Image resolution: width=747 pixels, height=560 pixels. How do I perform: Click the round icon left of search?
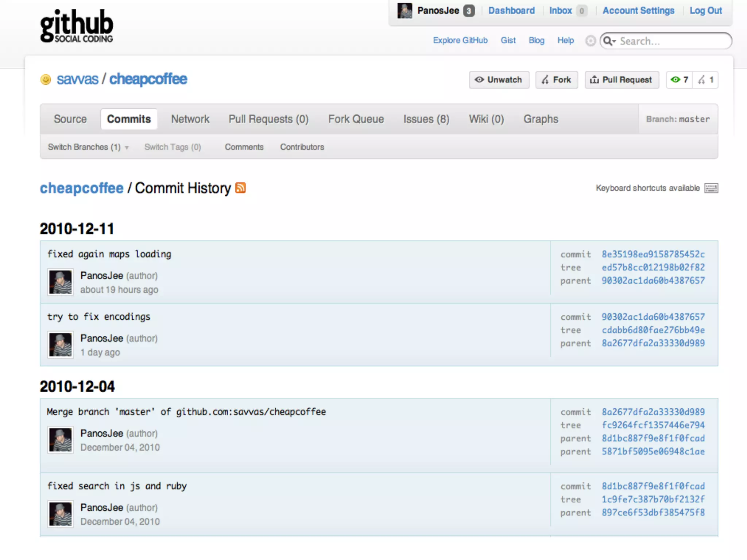click(590, 40)
